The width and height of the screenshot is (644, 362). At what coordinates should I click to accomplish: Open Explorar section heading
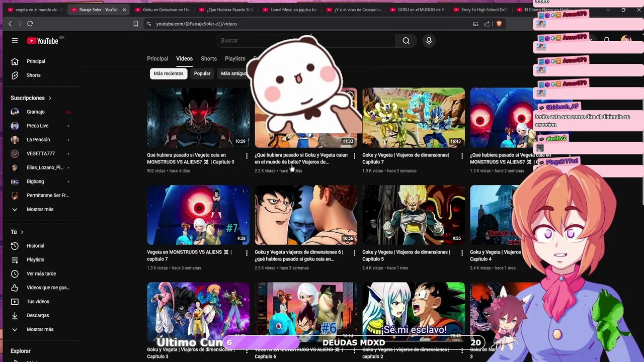click(x=21, y=351)
